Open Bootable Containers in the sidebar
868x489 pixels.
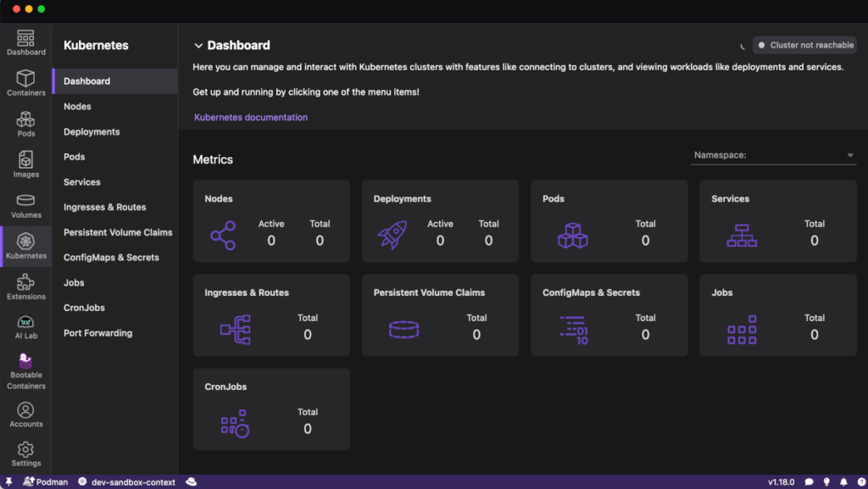click(26, 369)
